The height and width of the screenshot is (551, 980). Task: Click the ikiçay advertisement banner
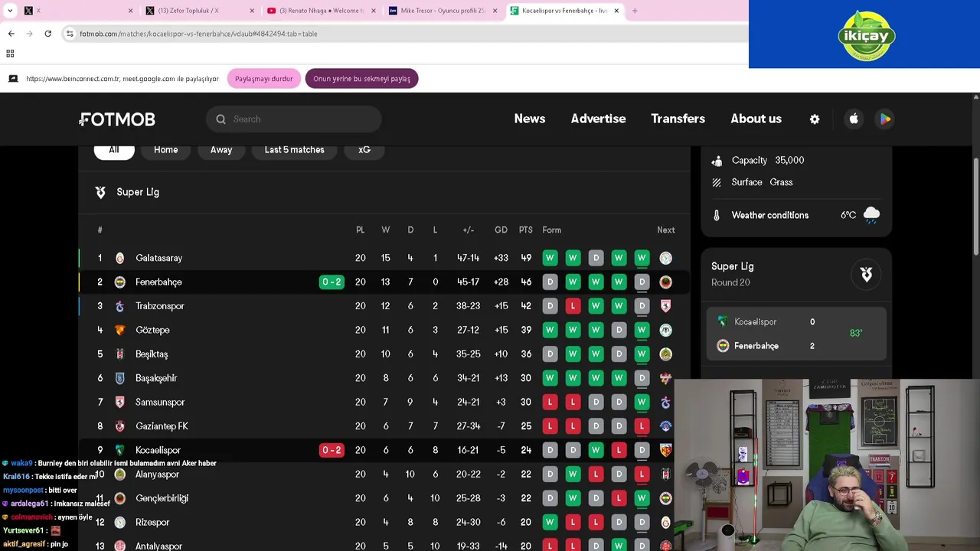point(864,34)
